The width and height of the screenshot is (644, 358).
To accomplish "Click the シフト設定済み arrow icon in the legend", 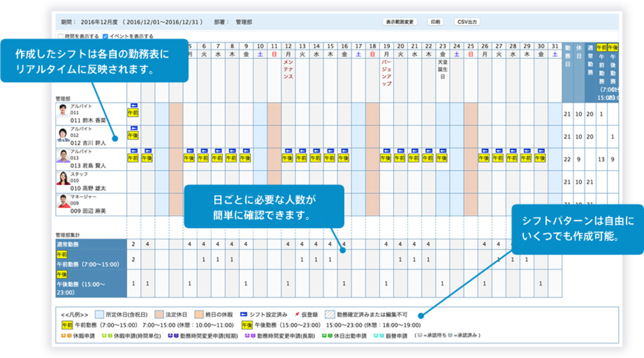I will tap(244, 314).
